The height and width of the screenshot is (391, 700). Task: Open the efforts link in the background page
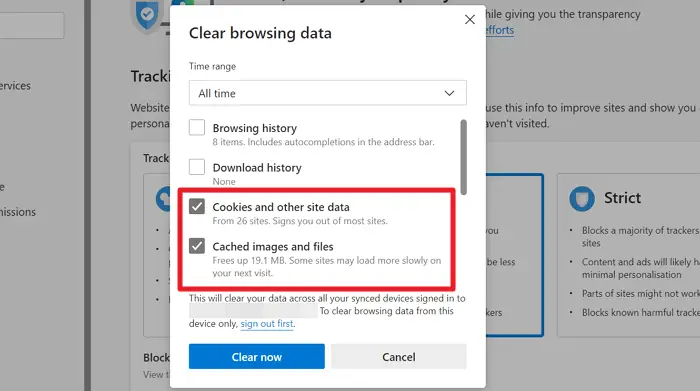click(x=500, y=30)
